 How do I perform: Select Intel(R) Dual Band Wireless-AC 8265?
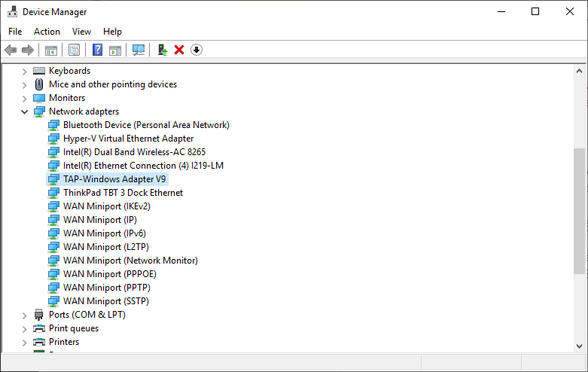coord(134,152)
